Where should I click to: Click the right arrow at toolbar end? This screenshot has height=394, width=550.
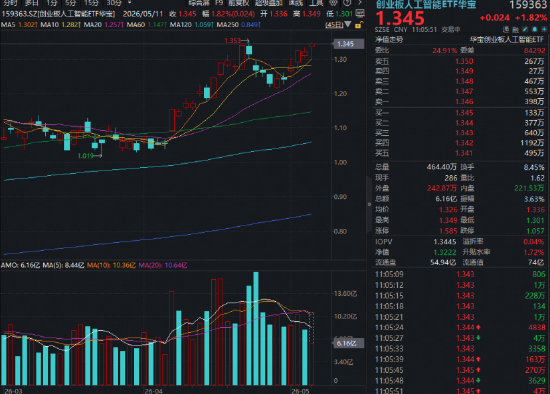(360, 3)
